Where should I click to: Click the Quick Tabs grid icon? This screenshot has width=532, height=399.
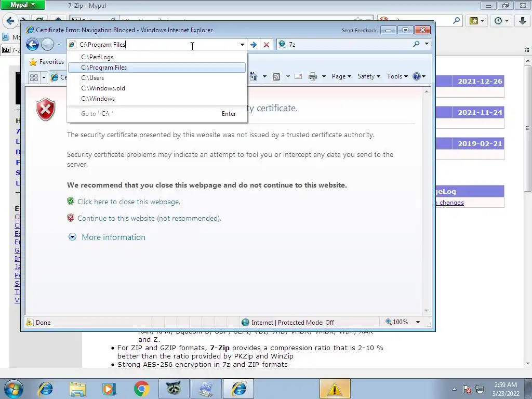point(34,78)
